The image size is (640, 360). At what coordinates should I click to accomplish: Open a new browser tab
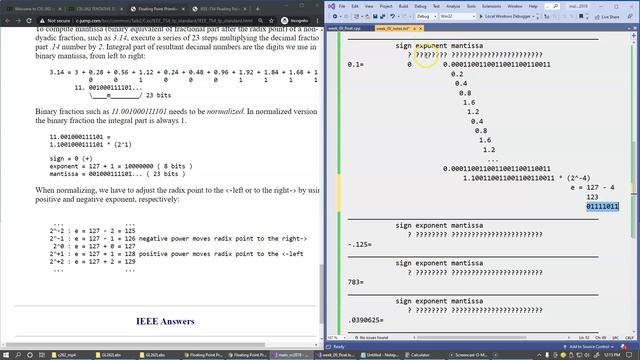tap(257, 9)
